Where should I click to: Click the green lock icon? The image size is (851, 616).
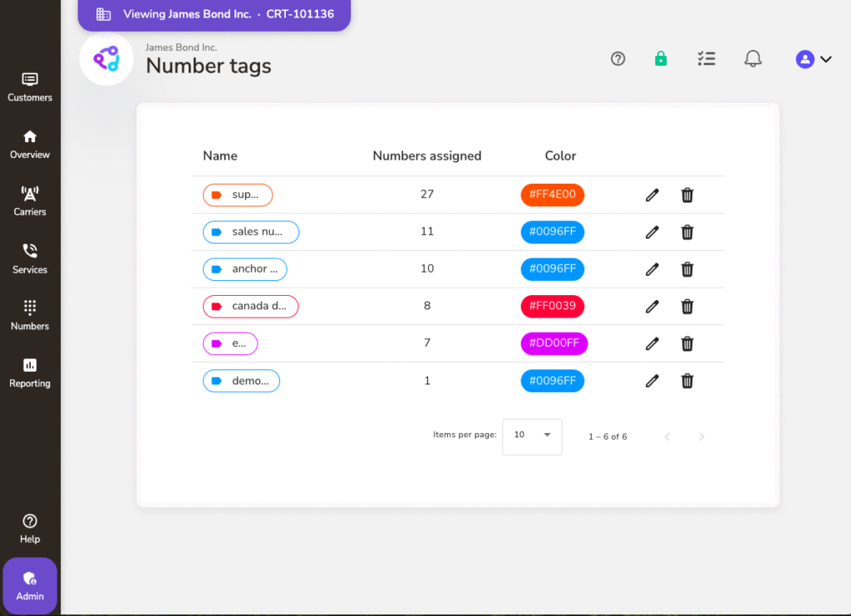click(x=661, y=59)
